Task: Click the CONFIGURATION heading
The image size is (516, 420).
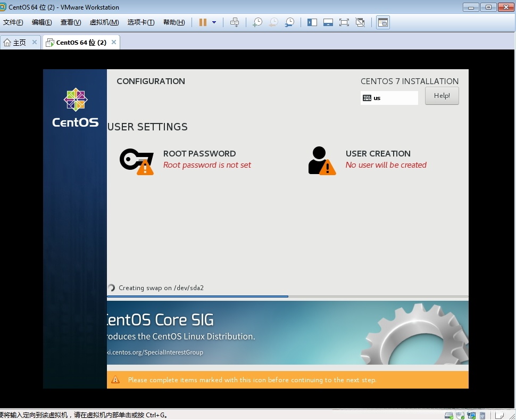Action: pos(151,81)
